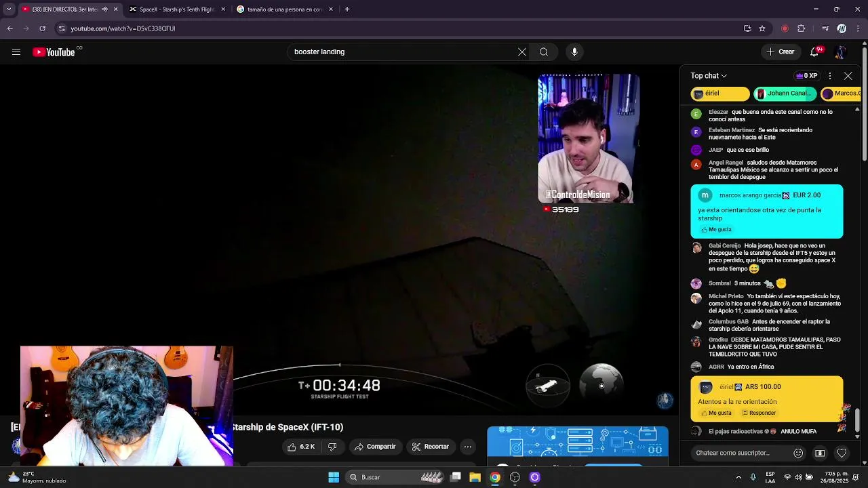
Task: Send a heart reaction in chat
Action: click(842, 453)
